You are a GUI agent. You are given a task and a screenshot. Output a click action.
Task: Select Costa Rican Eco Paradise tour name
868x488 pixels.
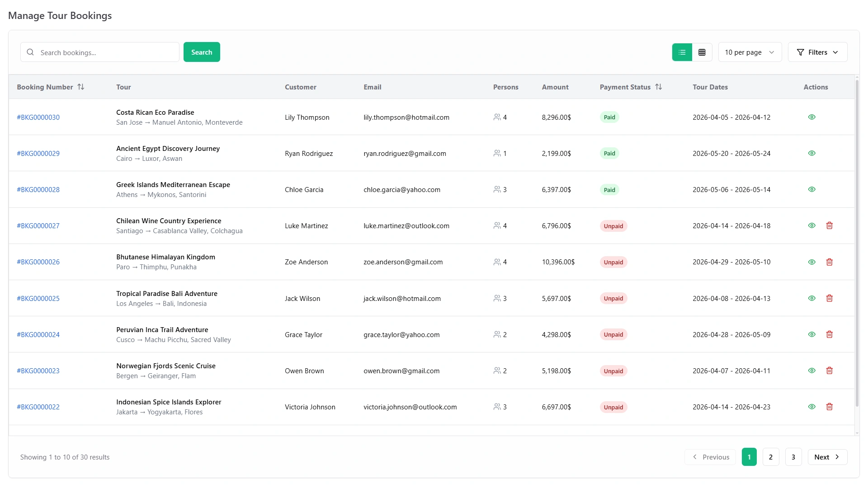pyautogui.click(x=155, y=112)
